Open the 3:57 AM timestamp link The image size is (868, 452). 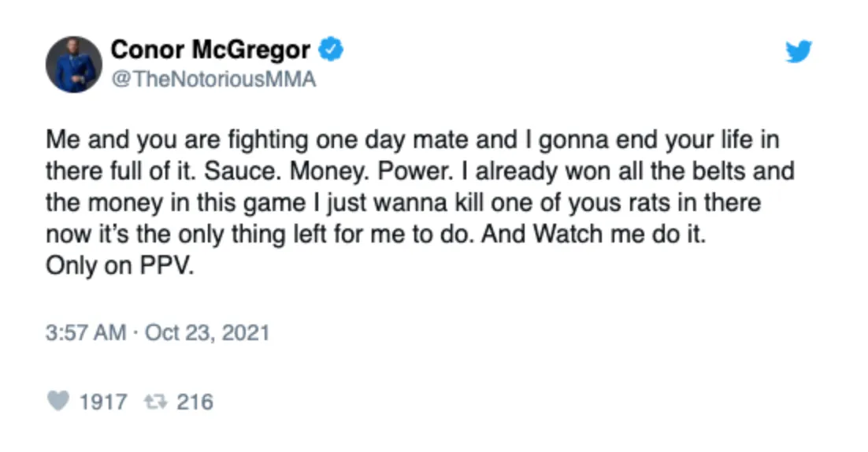[x=86, y=332]
